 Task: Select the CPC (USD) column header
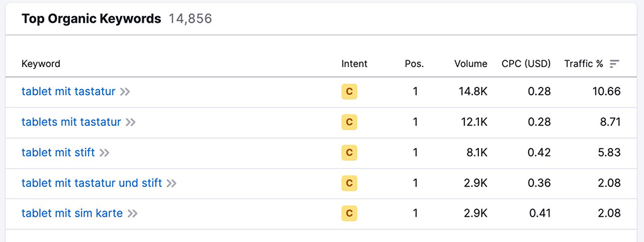526,64
